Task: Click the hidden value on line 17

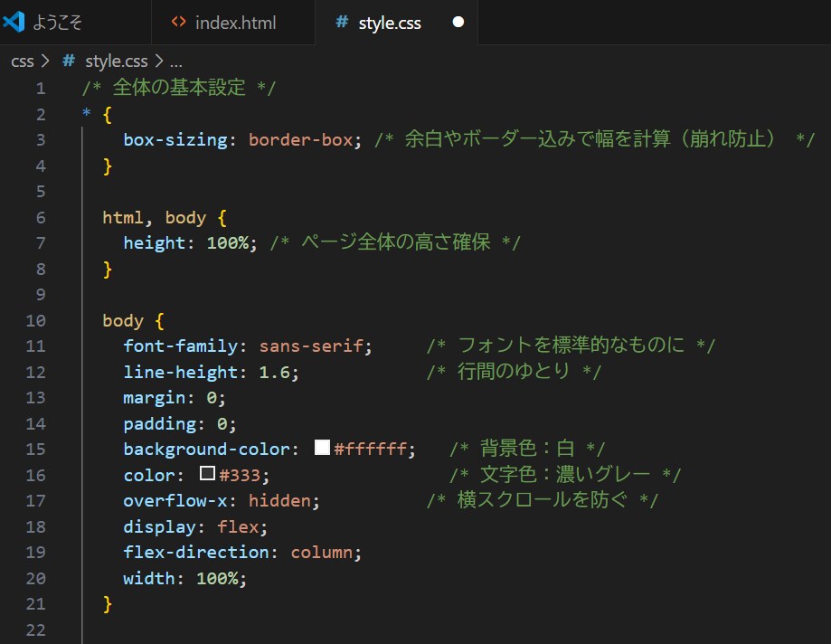Action: [x=279, y=500]
